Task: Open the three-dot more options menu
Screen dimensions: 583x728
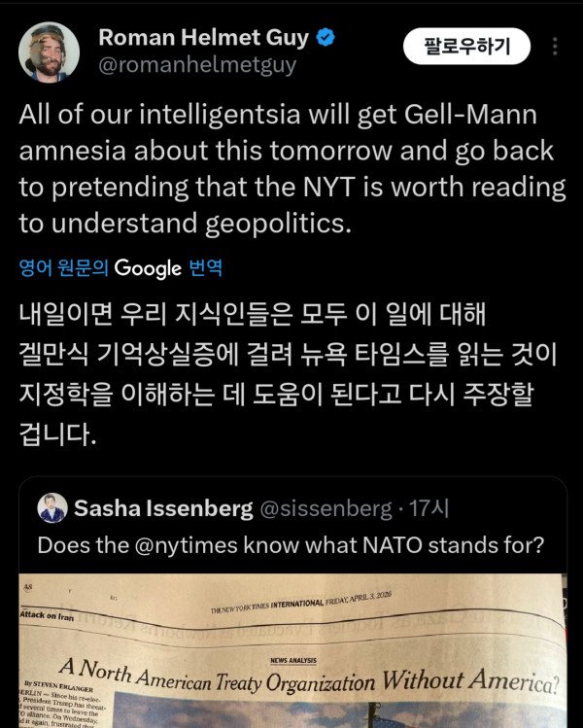Action: point(555,46)
